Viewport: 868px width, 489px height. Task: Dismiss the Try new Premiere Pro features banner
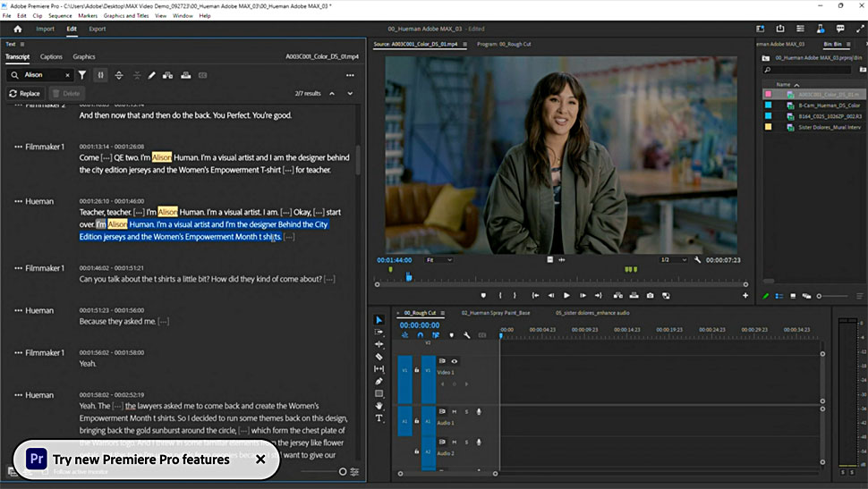click(x=260, y=459)
